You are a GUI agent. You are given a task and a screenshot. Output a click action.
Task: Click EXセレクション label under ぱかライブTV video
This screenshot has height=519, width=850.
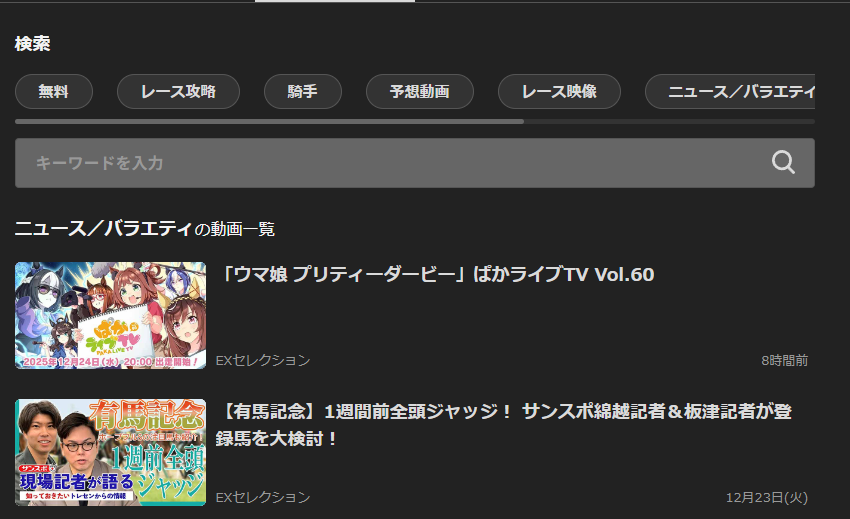point(263,361)
